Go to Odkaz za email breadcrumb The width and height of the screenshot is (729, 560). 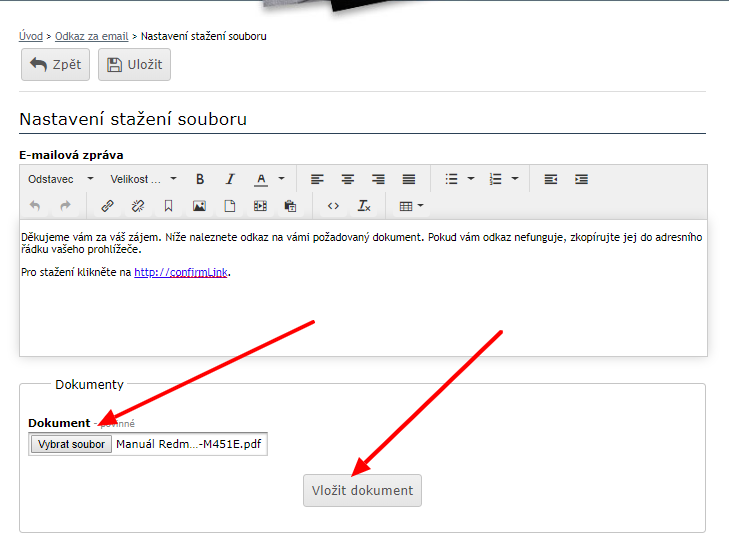click(x=91, y=36)
